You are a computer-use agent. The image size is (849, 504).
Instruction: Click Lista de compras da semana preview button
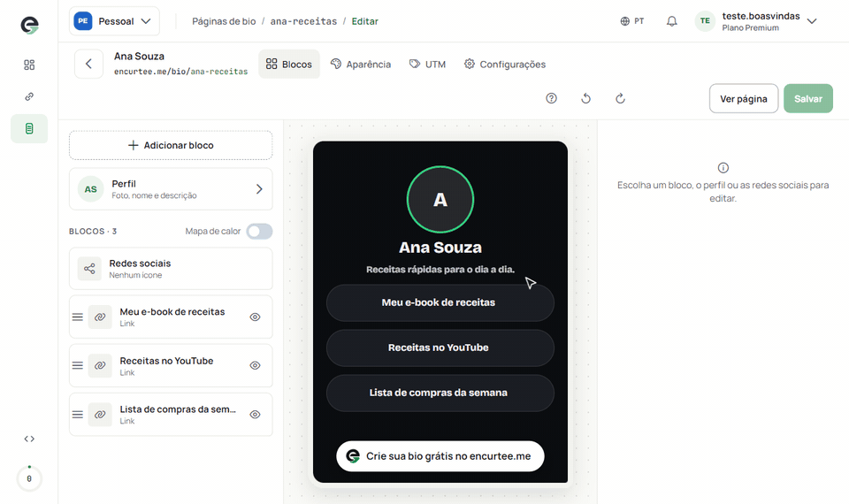click(440, 393)
